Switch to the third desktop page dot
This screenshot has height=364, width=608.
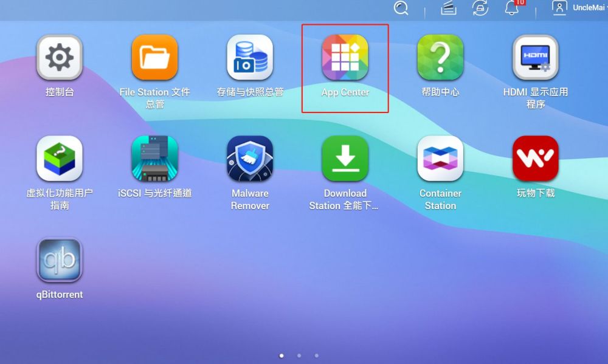coord(317,355)
